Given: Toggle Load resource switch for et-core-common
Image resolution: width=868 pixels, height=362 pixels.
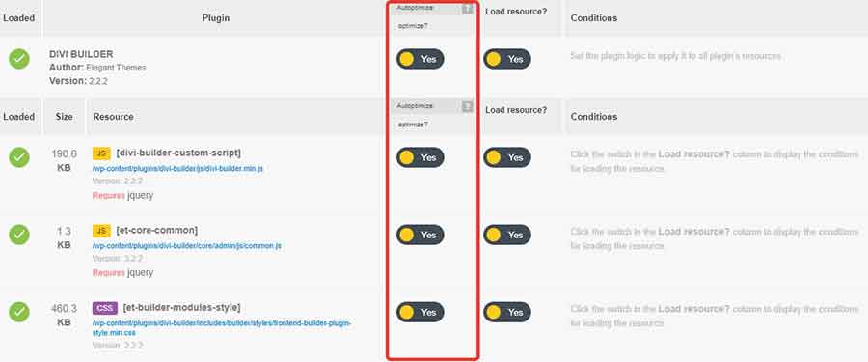Looking at the screenshot, I should (x=507, y=235).
